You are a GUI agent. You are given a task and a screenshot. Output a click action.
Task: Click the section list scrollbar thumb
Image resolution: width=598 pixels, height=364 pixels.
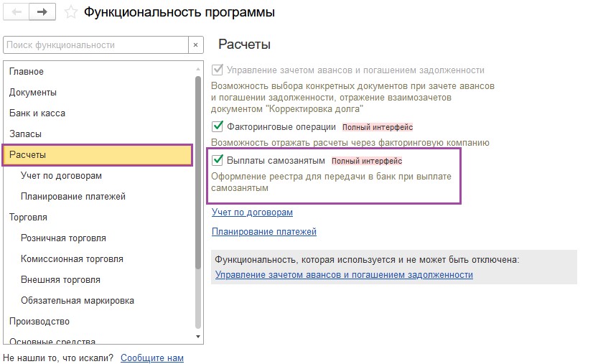pyautogui.click(x=198, y=172)
